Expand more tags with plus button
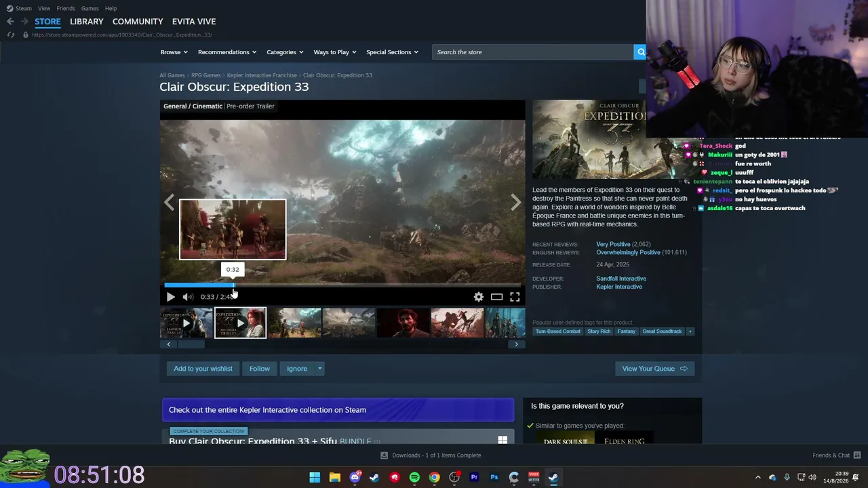The image size is (868, 488). (690, 331)
